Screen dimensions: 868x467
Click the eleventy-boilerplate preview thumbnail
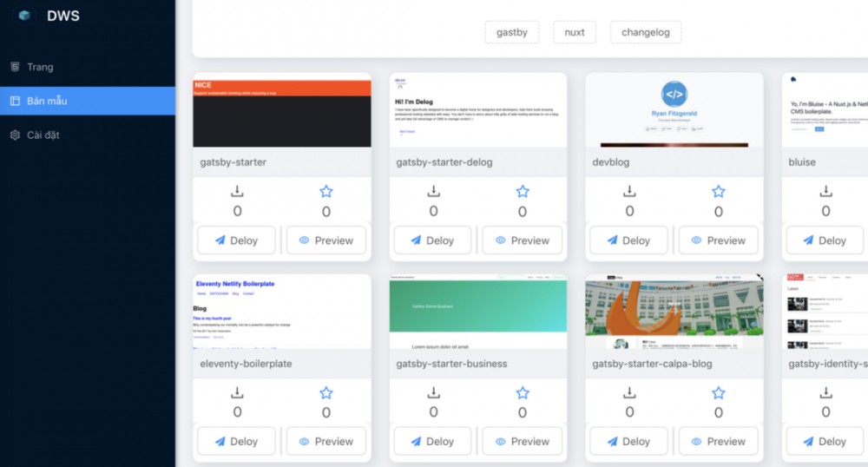point(282,312)
